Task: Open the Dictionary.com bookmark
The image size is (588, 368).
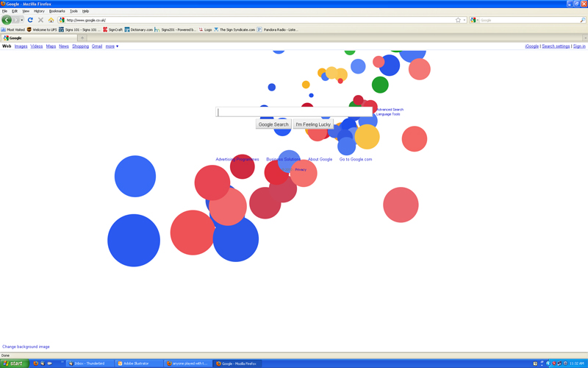Action: coord(138,29)
